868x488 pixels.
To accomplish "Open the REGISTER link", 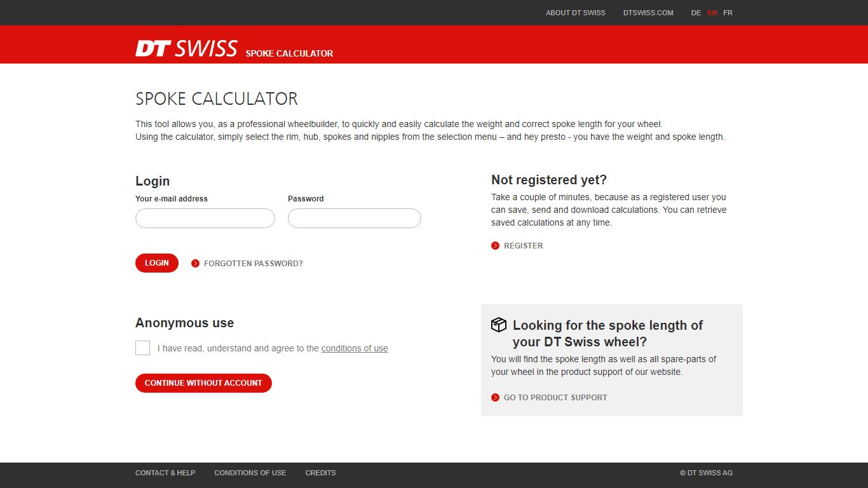I will (524, 246).
